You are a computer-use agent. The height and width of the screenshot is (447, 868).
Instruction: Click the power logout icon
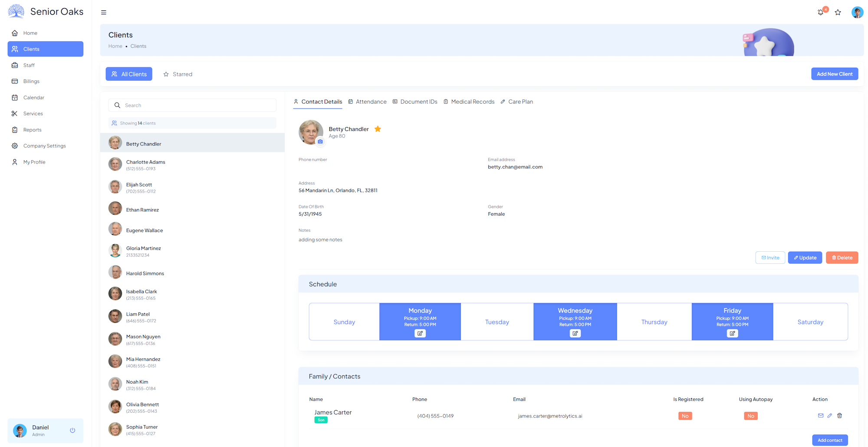(72, 431)
